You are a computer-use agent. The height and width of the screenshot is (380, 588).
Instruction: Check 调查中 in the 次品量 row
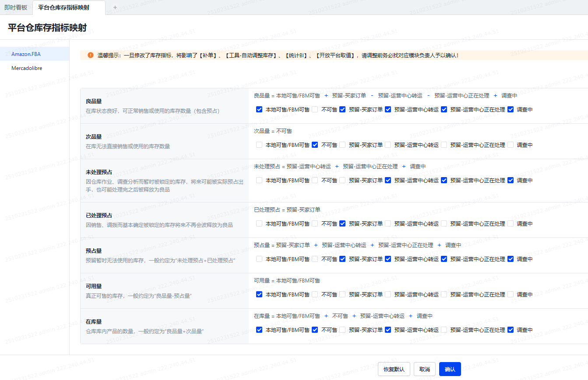511,145
